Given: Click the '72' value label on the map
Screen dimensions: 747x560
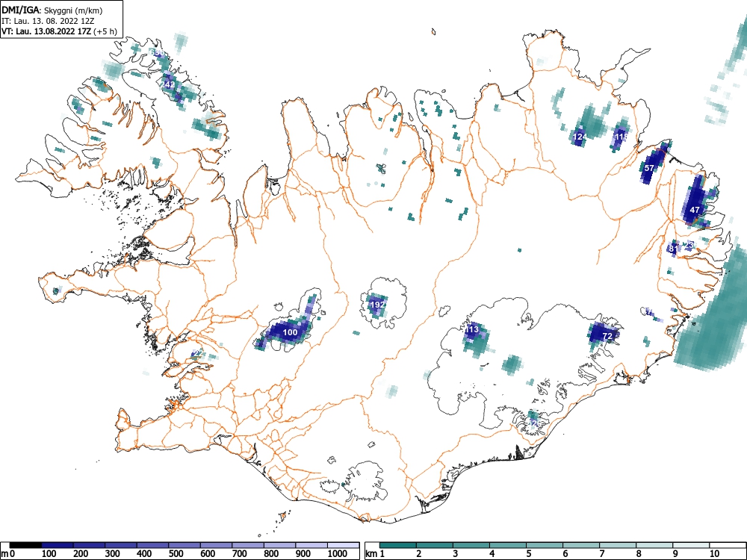Looking at the screenshot, I should (607, 336).
